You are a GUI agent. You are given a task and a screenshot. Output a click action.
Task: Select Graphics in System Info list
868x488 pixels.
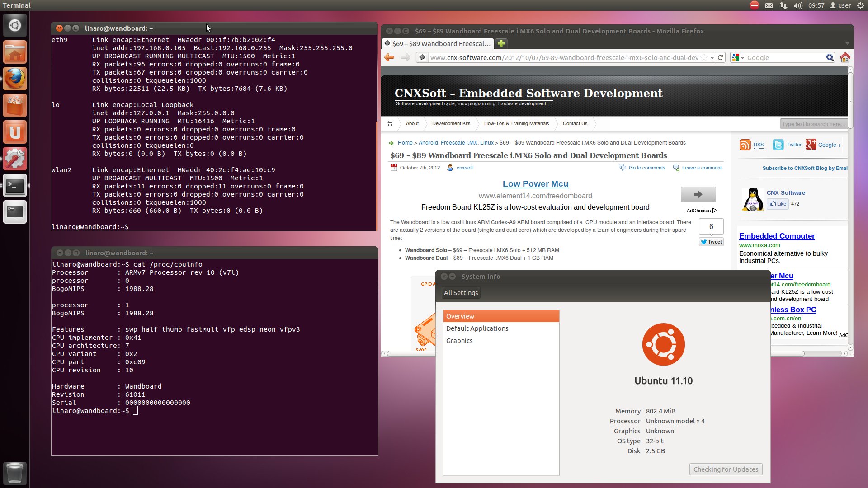501,340
